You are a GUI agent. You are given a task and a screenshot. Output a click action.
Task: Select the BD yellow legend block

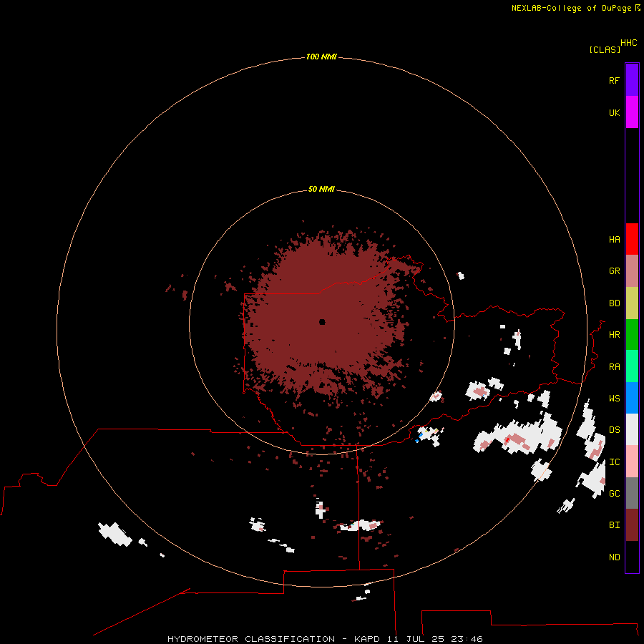(x=632, y=303)
